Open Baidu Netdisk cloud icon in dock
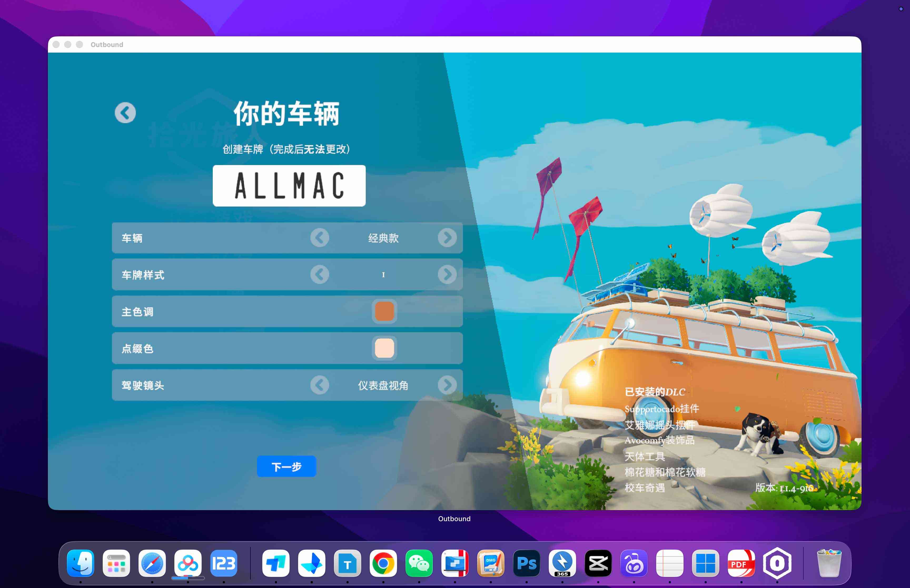The height and width of the screenshot is (588, 910). [x=188, y=563]
